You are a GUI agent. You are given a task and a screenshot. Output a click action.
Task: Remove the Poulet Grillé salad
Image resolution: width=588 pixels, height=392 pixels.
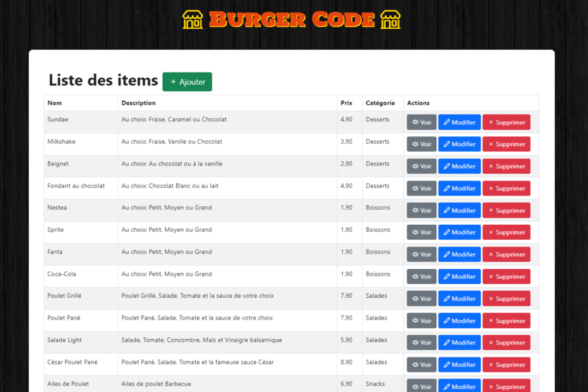[x=506, y=299]
